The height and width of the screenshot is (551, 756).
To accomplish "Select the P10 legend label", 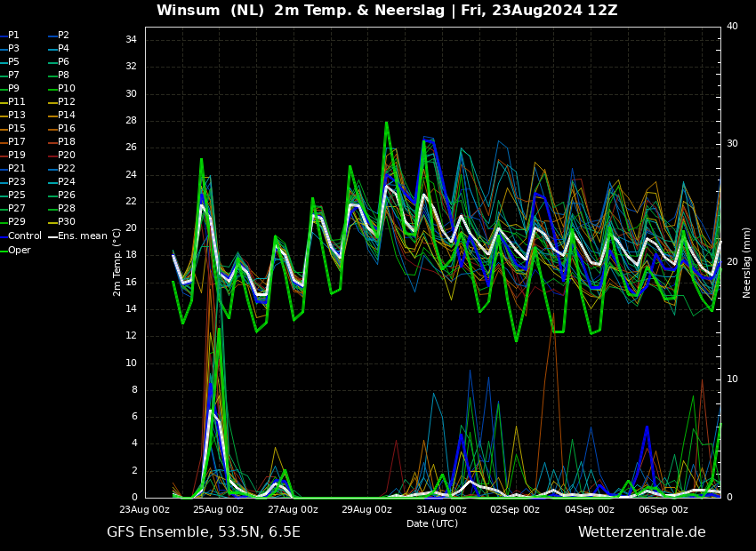I will click(61, 89).
